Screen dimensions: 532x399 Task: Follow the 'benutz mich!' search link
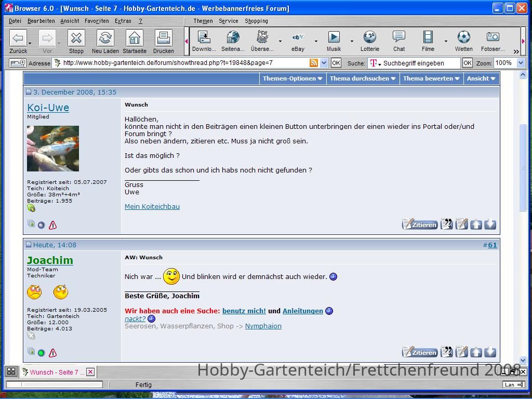(244, 311)
